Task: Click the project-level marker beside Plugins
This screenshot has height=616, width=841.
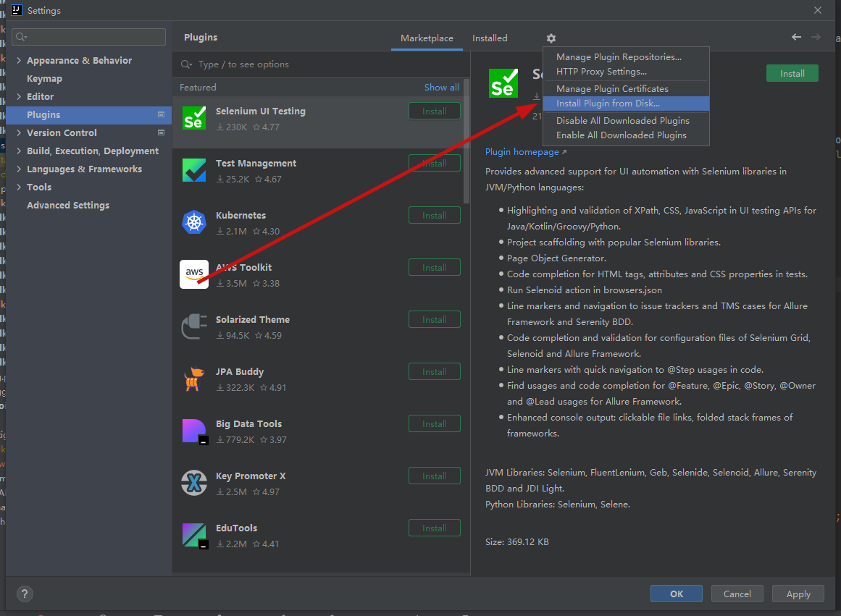Action: pos(161,114)
